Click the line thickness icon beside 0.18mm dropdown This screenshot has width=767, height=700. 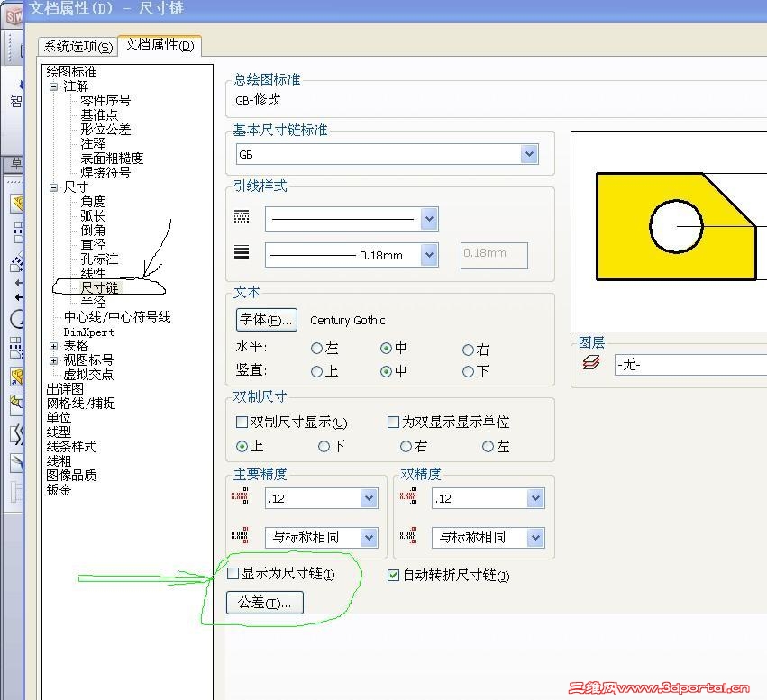(241, 255)
